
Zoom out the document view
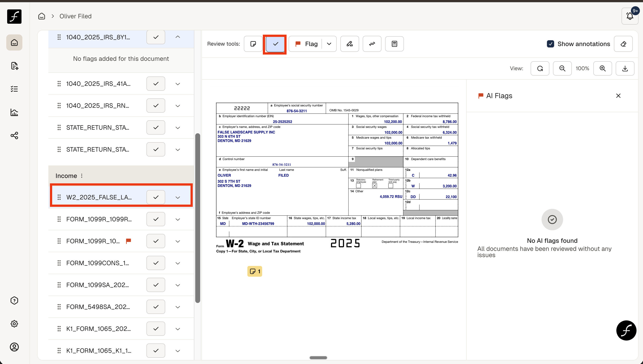tap(562, 68)
